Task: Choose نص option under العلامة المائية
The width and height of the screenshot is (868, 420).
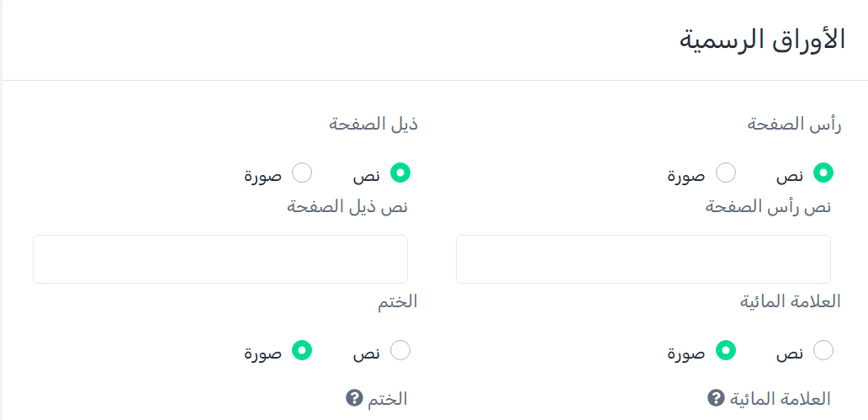Action: point(823,351)
